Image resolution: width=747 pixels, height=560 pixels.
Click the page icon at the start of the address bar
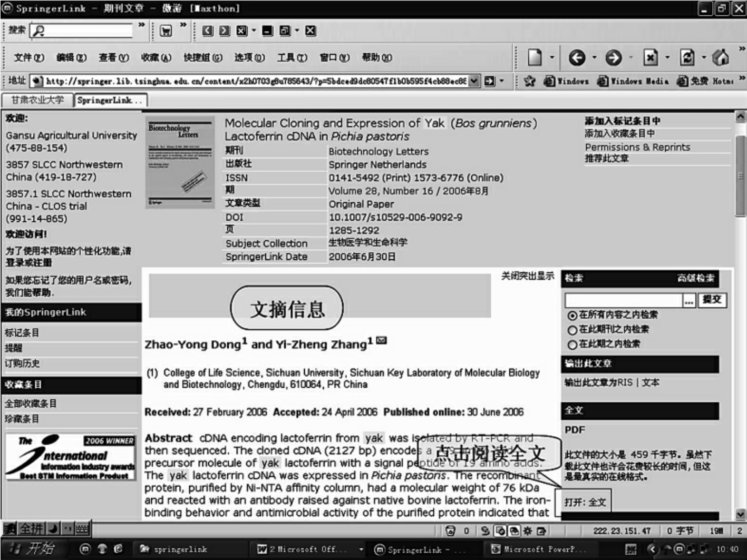pos(37,81)
